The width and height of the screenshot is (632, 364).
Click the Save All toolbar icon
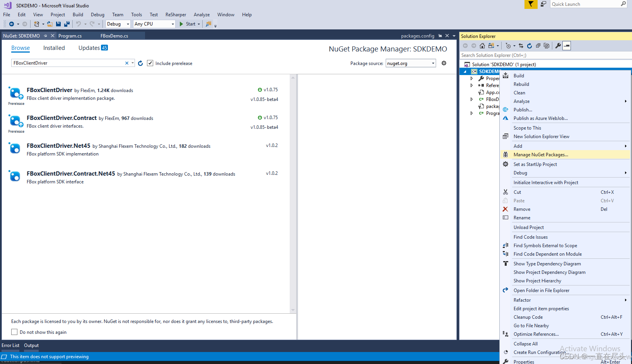pyautogui.click(x=67, y=24)
